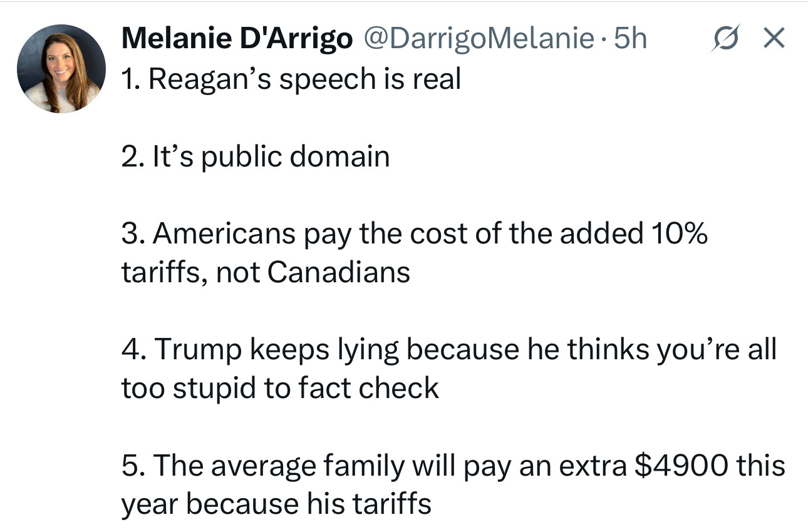Click the display name Melanie D'Arrigo

237,39
